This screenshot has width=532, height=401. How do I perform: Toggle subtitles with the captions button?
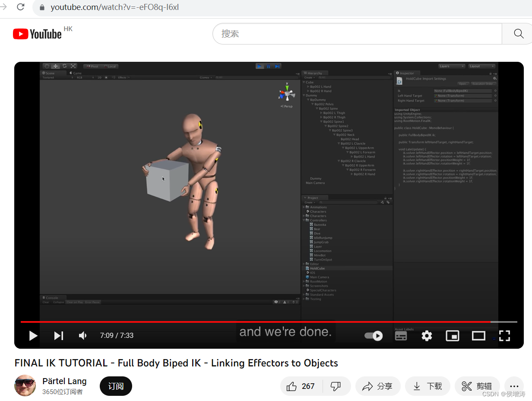pos(401,335)
